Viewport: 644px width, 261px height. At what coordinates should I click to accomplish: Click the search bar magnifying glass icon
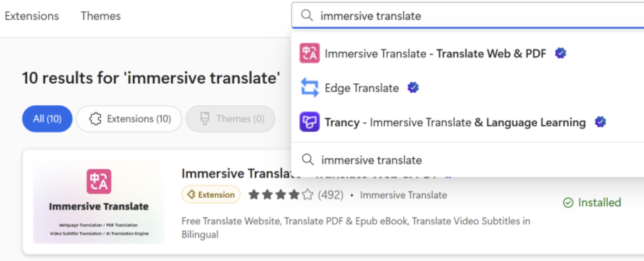click(307, 16)
